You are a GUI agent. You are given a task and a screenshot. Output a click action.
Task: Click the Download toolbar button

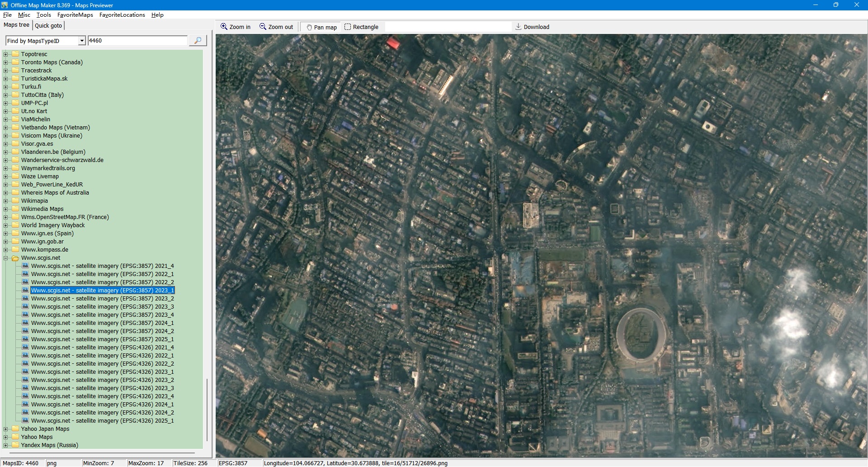click(x=532, y=27)
